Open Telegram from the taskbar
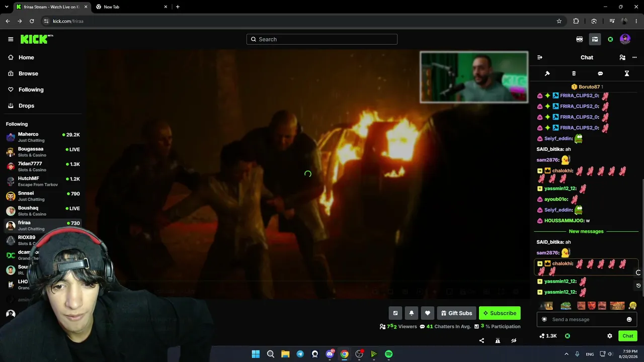 [x=300, y=354]
